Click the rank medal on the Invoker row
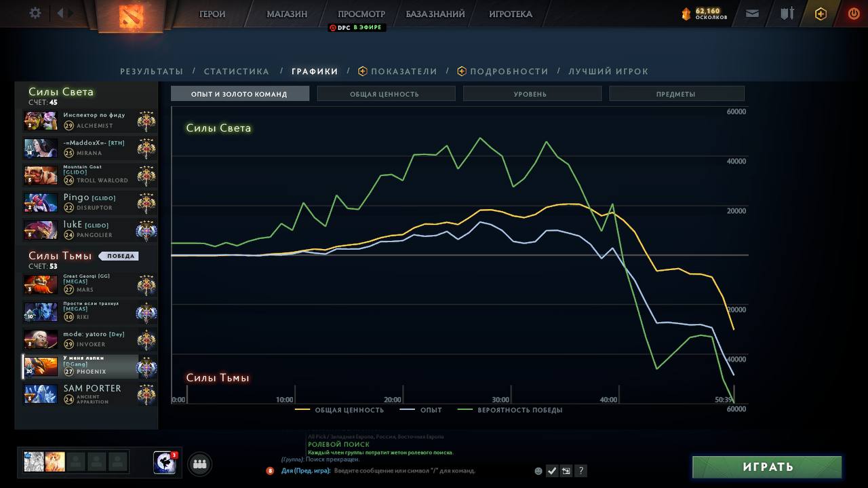The height and width of the screenshot is (488, 868). pyautogui.click(x=146, y=339)
